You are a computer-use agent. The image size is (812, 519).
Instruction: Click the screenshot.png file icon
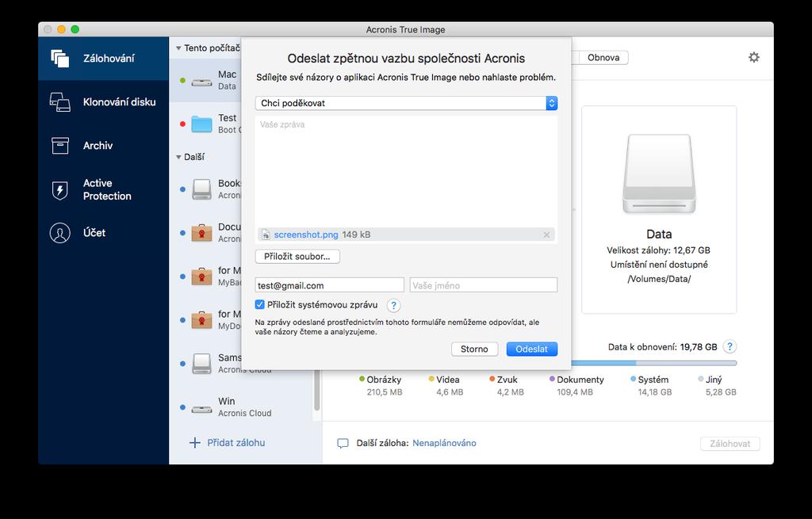click(266, 235)
